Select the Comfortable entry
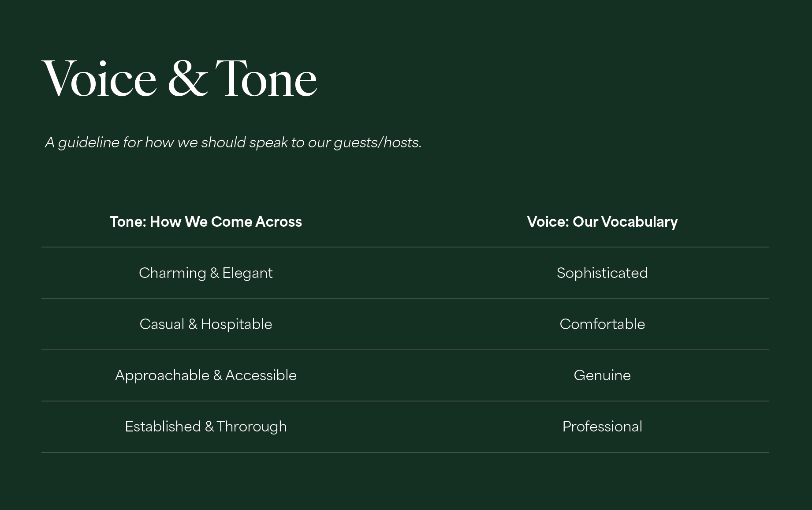Image resolution: width=812 pixels, height=510 pixels. [x=602, y=324]
